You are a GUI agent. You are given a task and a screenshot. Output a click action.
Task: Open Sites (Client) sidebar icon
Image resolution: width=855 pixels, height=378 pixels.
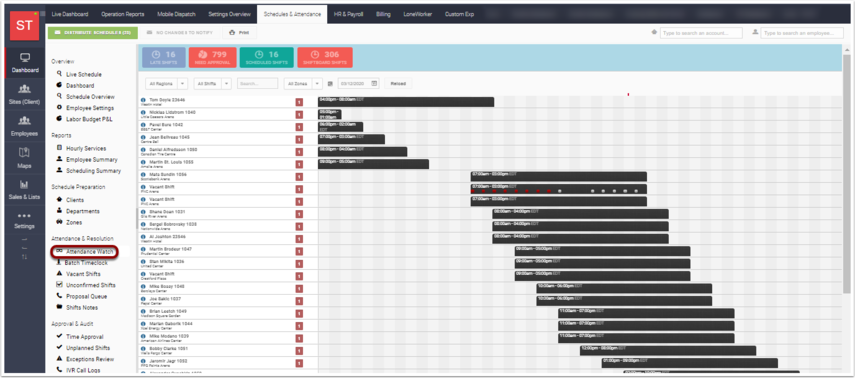click(x=25, y=89)
